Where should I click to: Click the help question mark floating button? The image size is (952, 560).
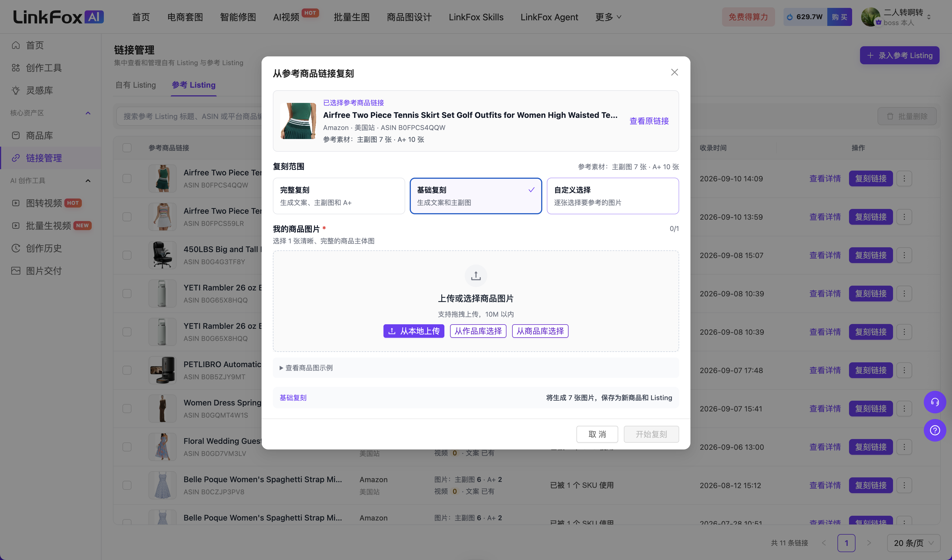[935, 430]
